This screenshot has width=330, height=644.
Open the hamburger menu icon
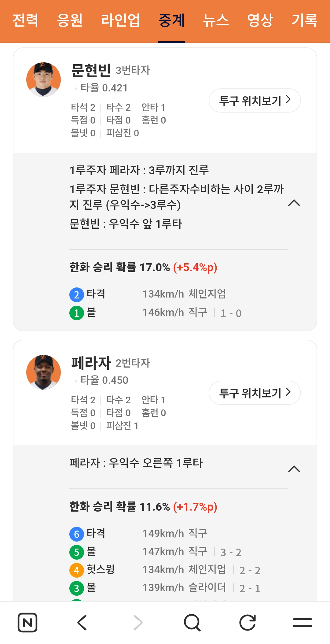click(x=302, y=622)
